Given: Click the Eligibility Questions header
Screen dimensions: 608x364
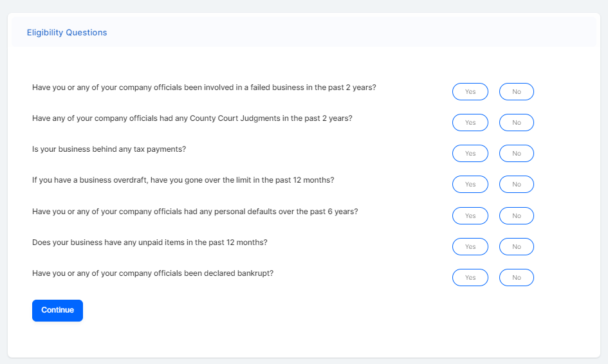Looking at the screenshot, I should 67,33.
